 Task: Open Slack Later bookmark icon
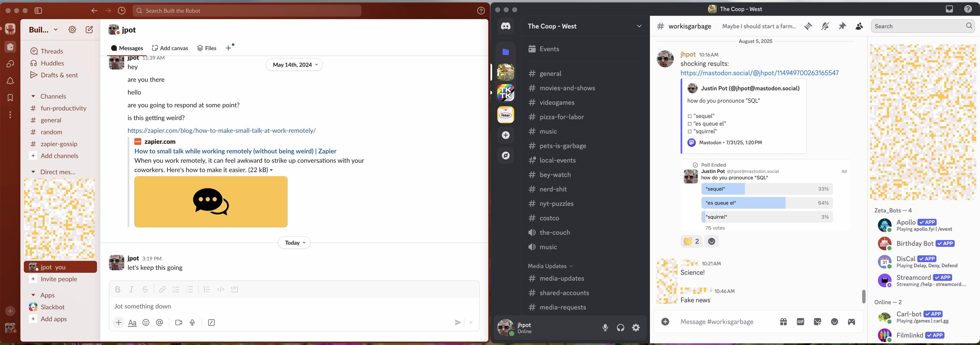click(10, 98)
